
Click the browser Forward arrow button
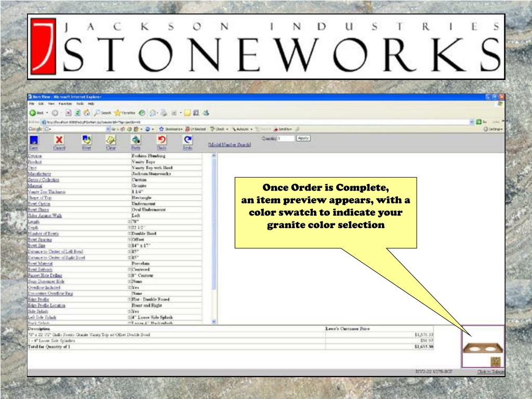point(55,113)
